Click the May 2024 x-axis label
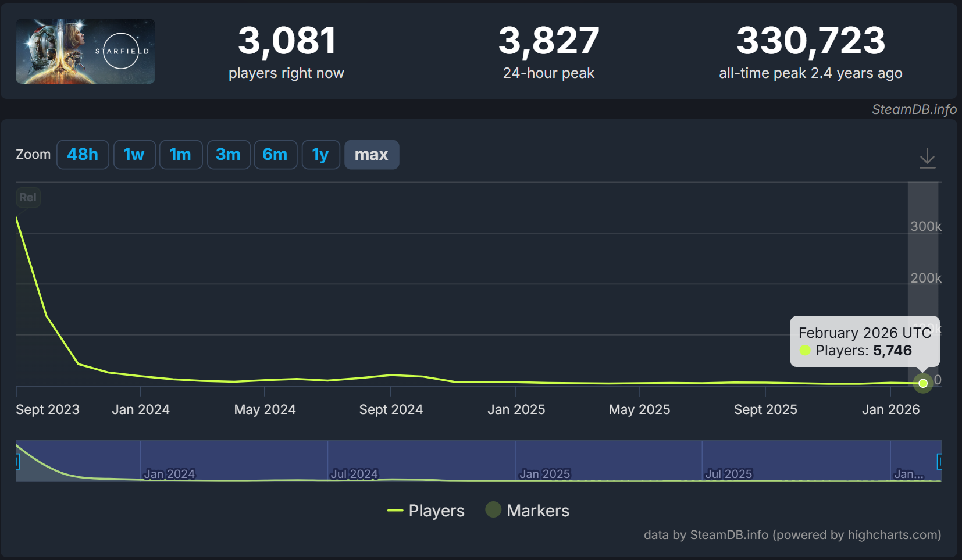The width and height of the screenshot is (962, 560). (x=265, y=409)
